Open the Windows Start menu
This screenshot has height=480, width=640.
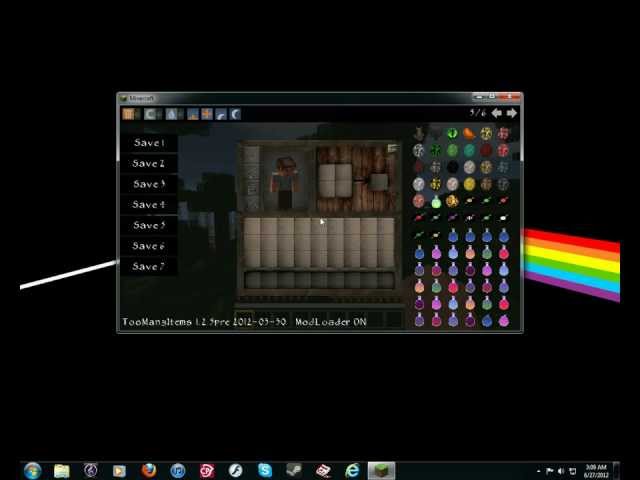click(x=33, y=471)
